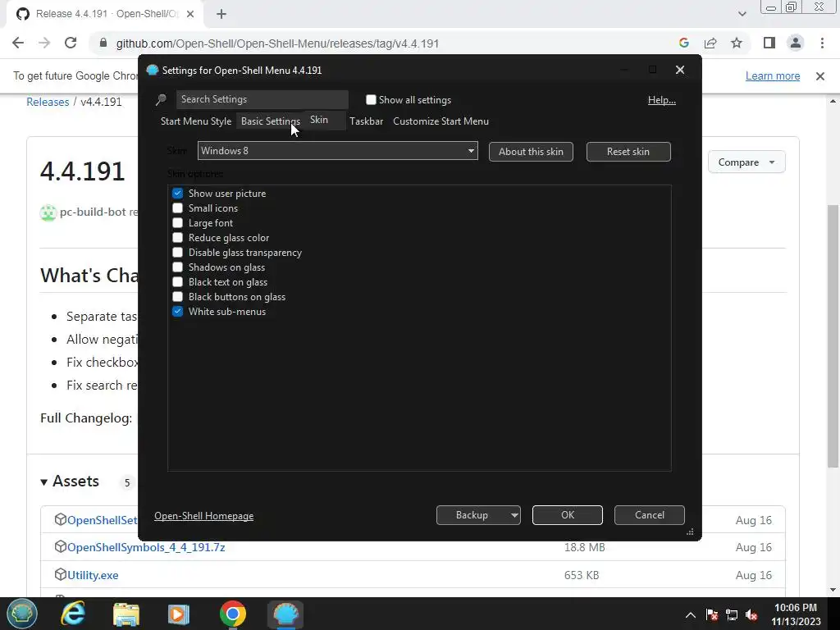The image size is (840, 630).
Task: Click the Google search icon in address bar
Action: click(x=683, y=43)
